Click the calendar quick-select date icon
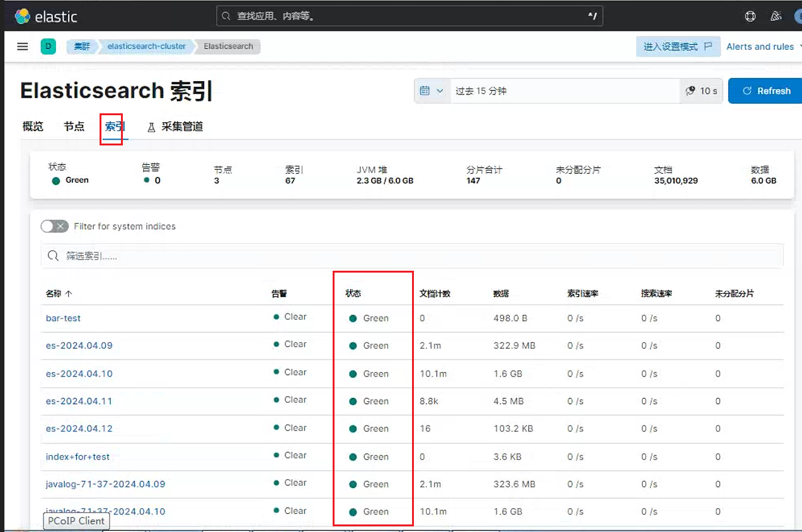The image size is (802, 532). click(432, 91)
